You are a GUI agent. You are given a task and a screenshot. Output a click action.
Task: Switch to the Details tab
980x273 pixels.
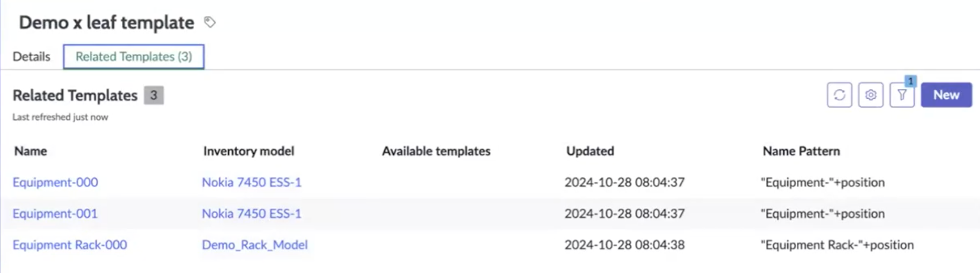click(x=32, y=57)
